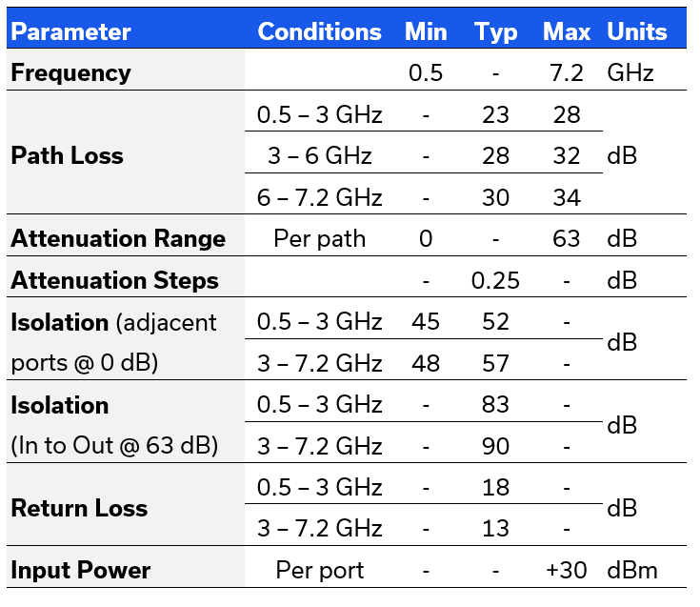
Task: Click the Units column header
Action: [637, 31]
